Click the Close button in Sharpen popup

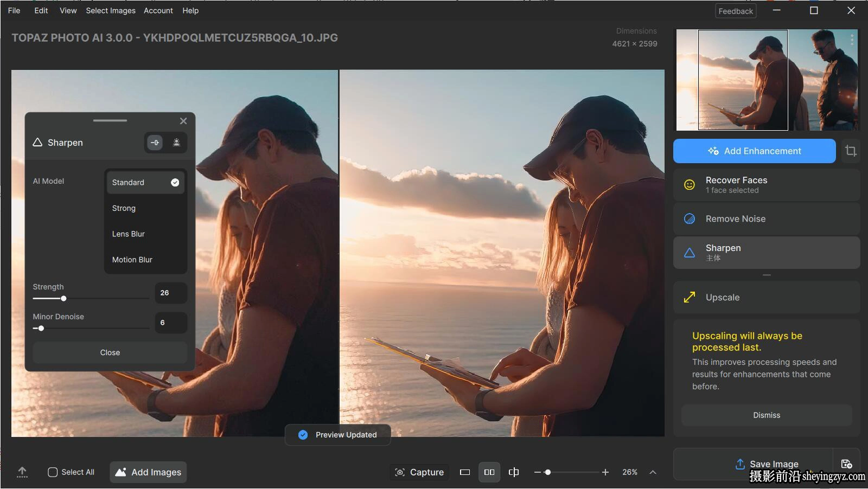tap(110, 352)
